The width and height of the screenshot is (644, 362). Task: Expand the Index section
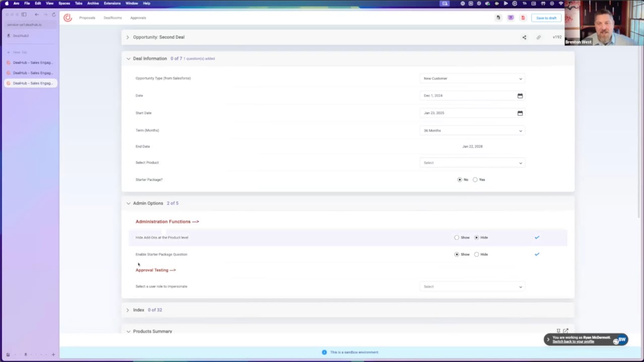click(128, 310)
